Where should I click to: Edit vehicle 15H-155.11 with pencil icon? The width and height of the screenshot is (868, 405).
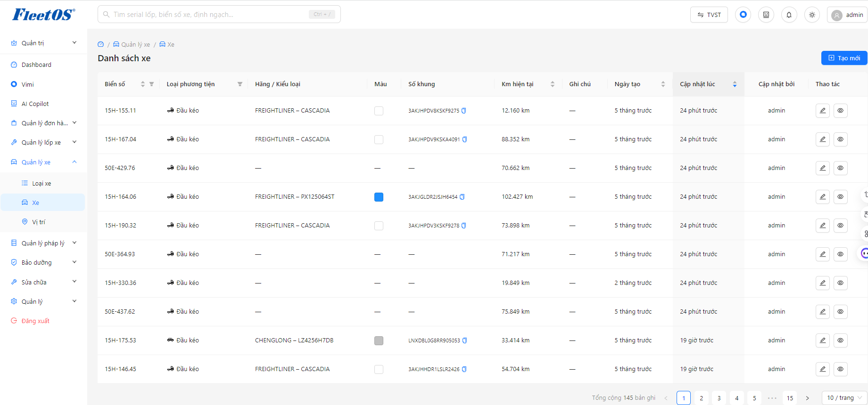(x=823, y=111)
